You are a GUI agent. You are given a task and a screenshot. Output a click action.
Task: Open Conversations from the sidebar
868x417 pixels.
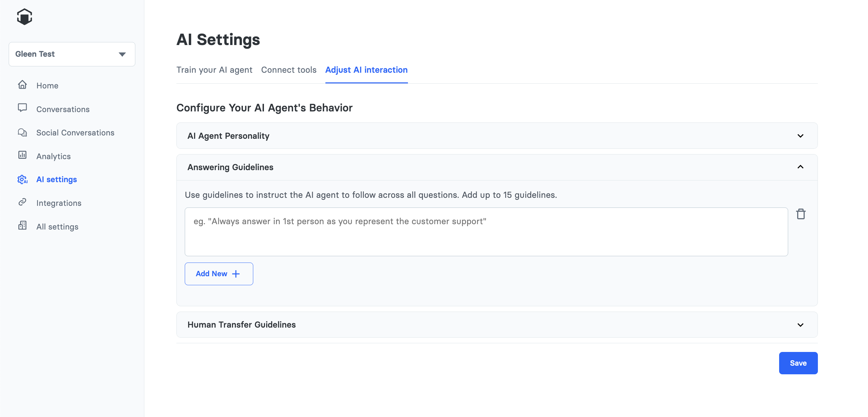point(63,109)
